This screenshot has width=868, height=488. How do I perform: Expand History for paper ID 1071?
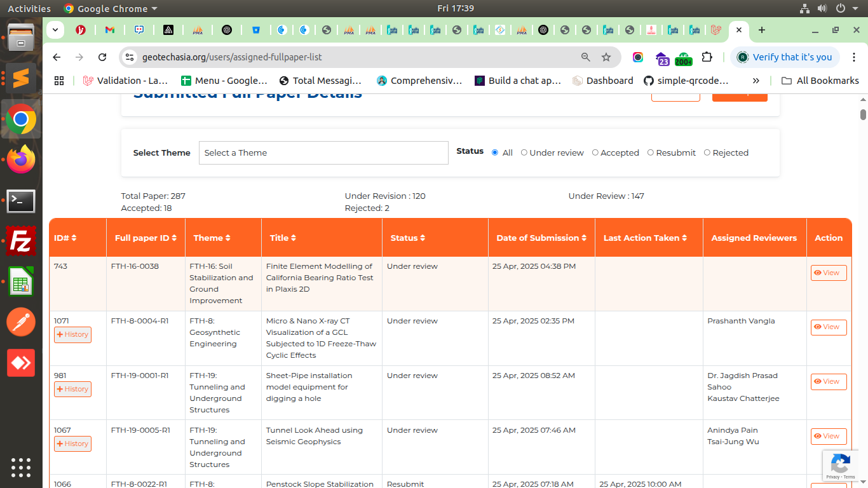click(72, 335)
